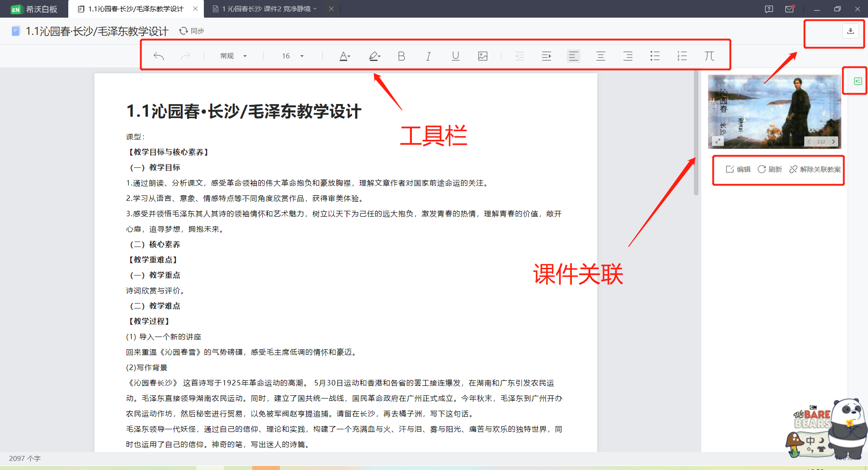Image resolution: width=868 pixels, height=470 pixels.
Task: Switch to the 1.1沁园春·长沙/毛泽东教学设计 tab
Action: pyautogui.click(x=136, y=9)
